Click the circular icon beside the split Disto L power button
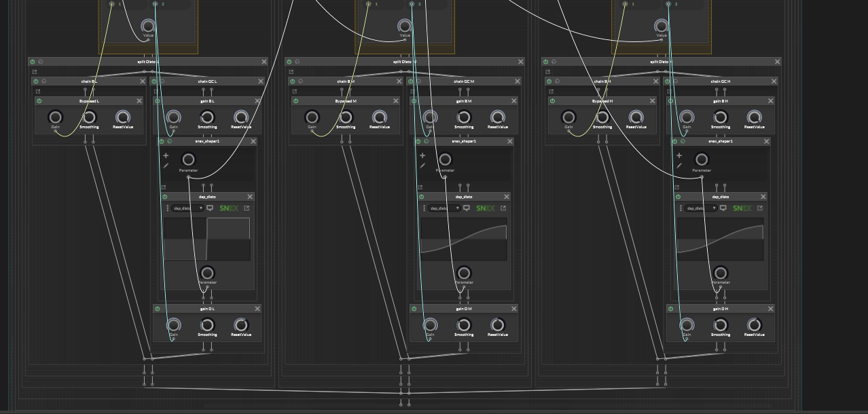 click(41, 62)
